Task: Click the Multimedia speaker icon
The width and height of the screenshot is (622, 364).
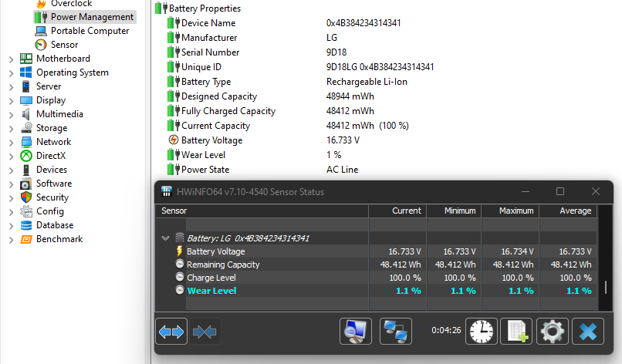Action: (26, 114)
